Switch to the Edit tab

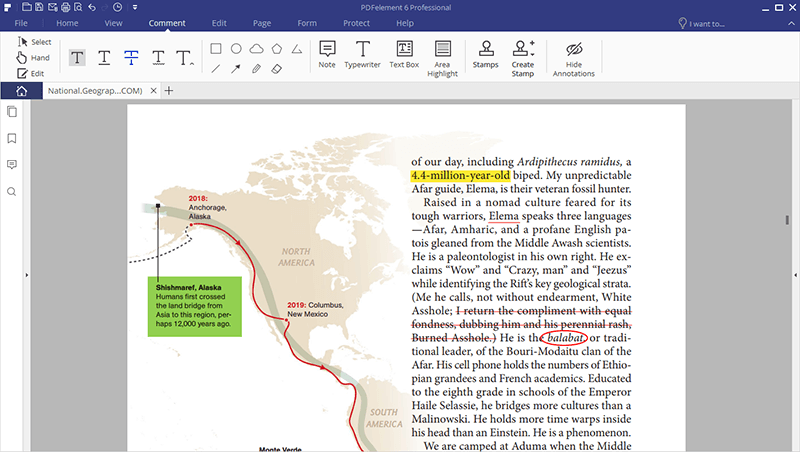tap(219, 23)
